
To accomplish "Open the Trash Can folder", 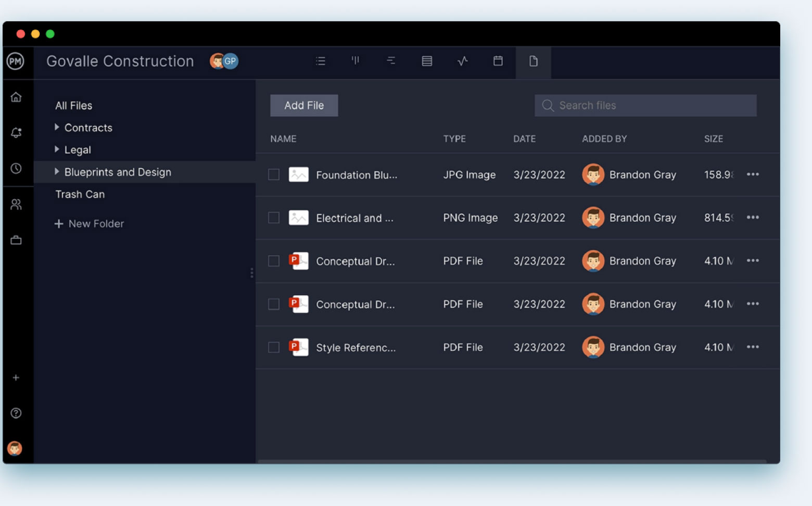I will (x=80, y=194).
